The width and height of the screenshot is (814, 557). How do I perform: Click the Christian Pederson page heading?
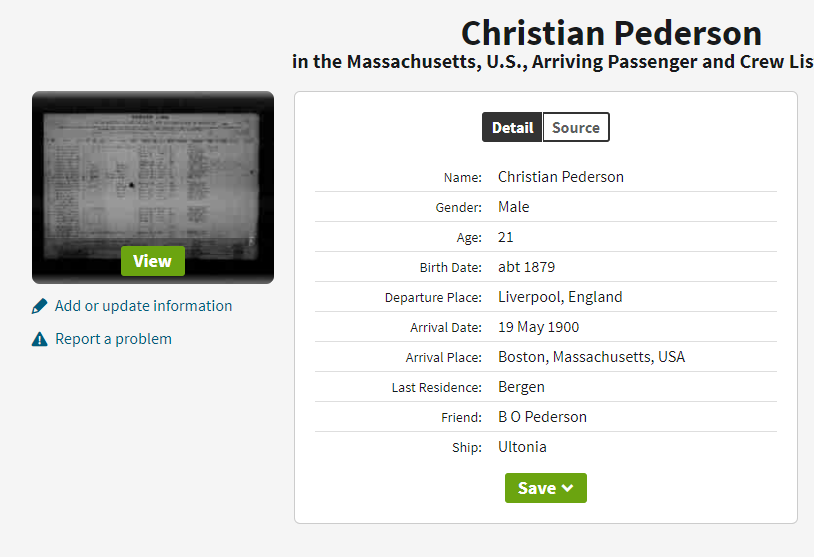click(611, 33)
